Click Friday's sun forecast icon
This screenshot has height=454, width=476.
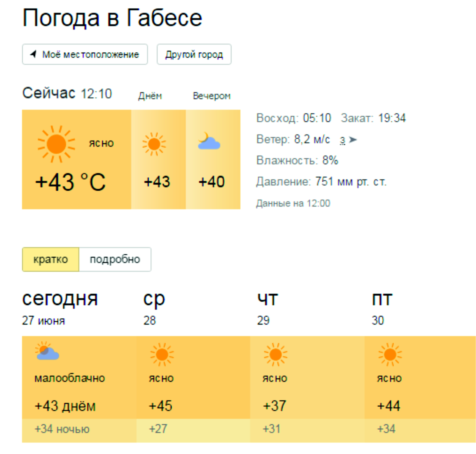click(390, 354)
